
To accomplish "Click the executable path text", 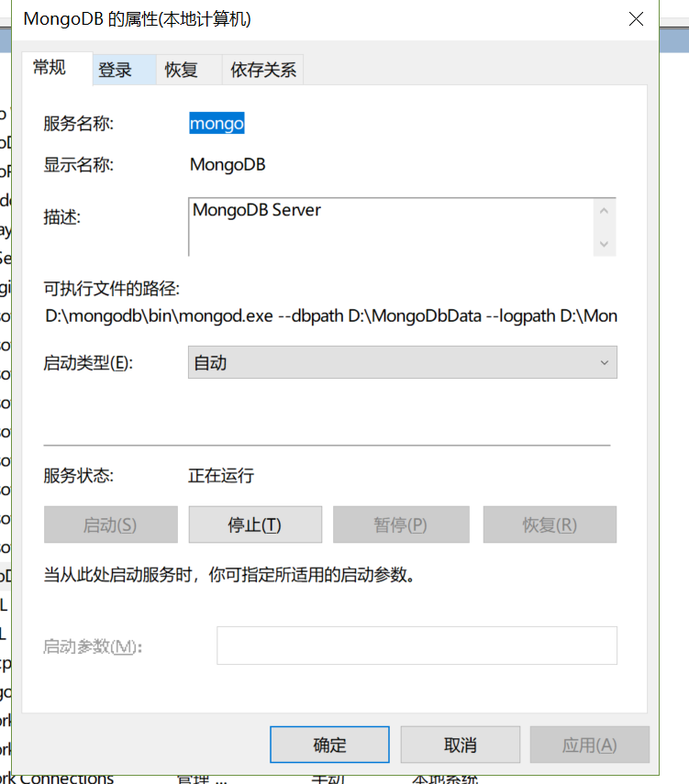I will [331, 316].
